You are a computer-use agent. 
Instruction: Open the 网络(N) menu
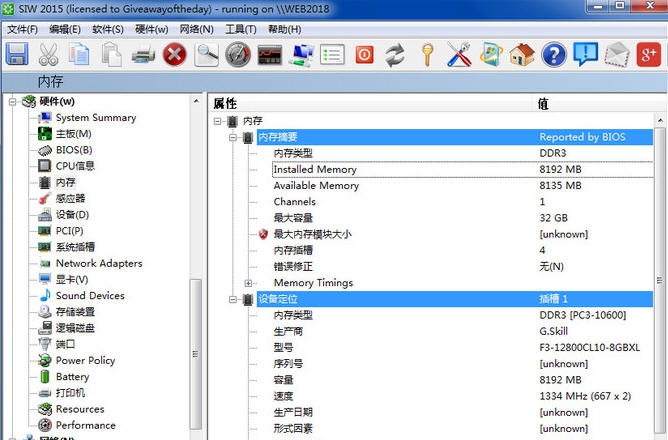pos(196,29)
